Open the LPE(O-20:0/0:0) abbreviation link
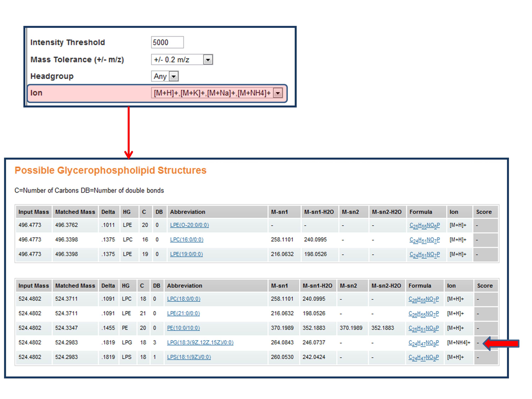Viewport: 532px width, 399px height. point(189,225)
